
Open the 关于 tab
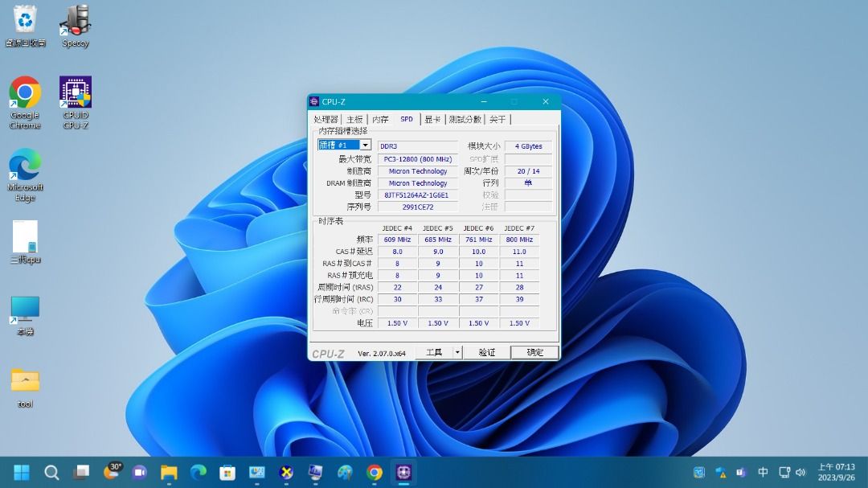click(x=497, y=119)
